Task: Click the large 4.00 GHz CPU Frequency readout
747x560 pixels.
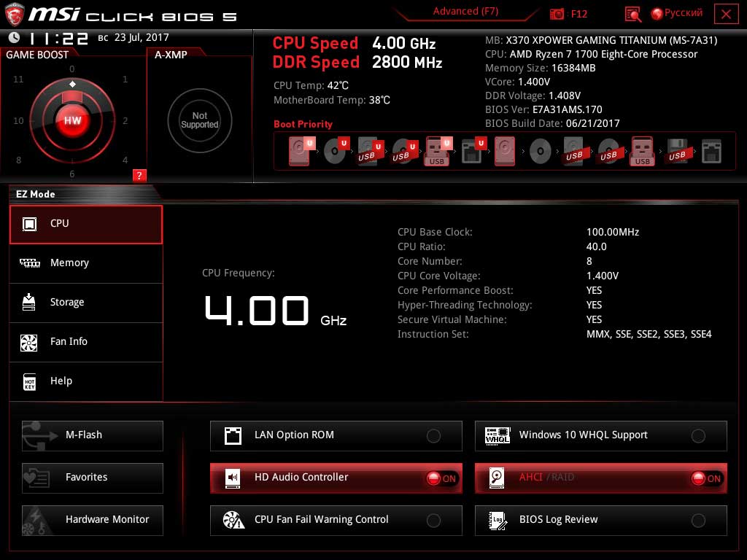Action: point(275,311)
